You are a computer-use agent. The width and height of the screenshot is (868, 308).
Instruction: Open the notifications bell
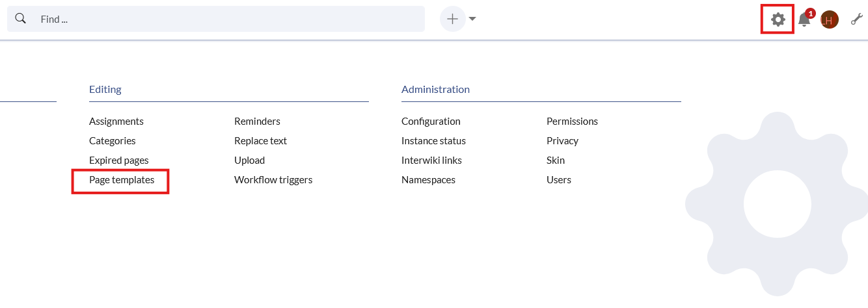(x=804, y=19)
